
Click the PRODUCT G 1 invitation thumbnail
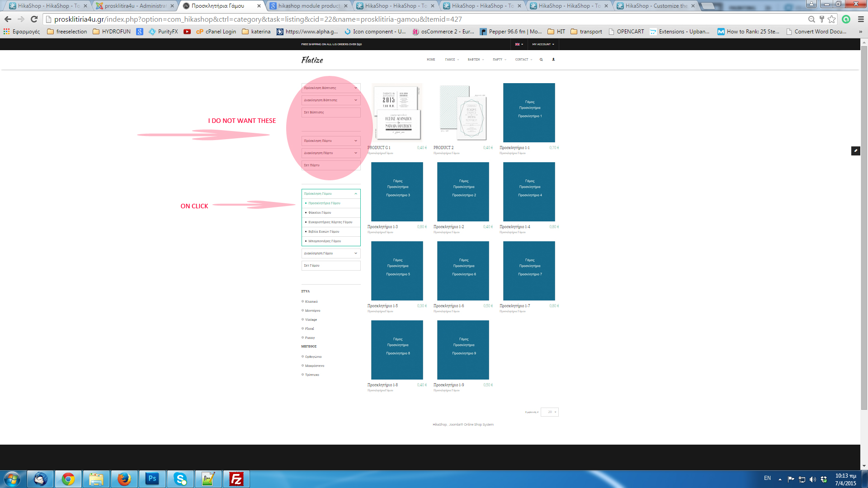tap(397, 113)
